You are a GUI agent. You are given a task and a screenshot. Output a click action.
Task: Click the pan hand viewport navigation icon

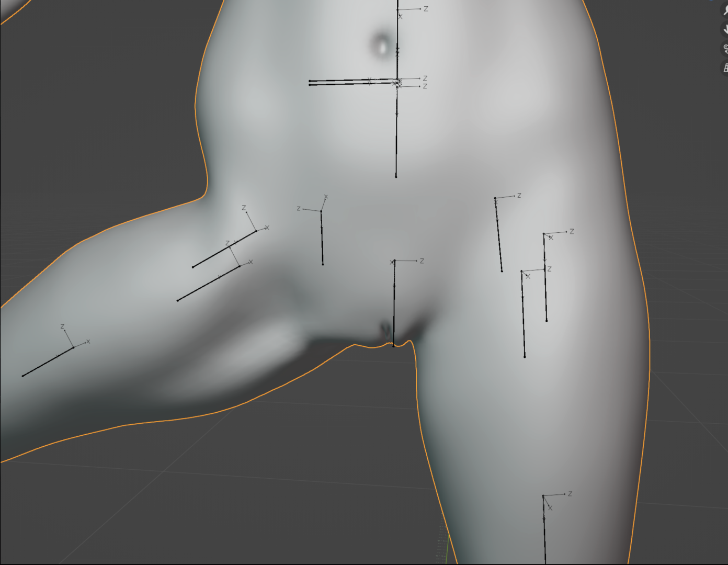pyautogui.click(x=725, y=30)
